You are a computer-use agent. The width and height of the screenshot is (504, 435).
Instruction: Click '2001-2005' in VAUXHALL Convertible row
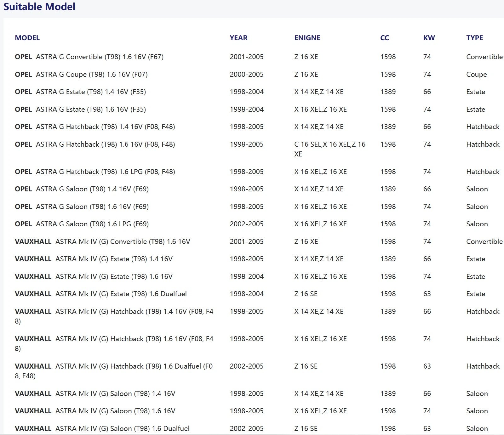coord(247,242)
